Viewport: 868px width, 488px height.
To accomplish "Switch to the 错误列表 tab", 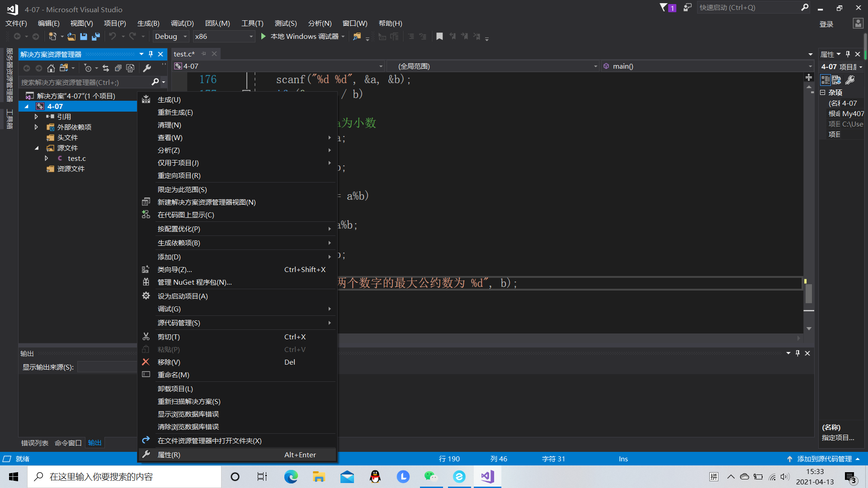I will coord(34,443).
